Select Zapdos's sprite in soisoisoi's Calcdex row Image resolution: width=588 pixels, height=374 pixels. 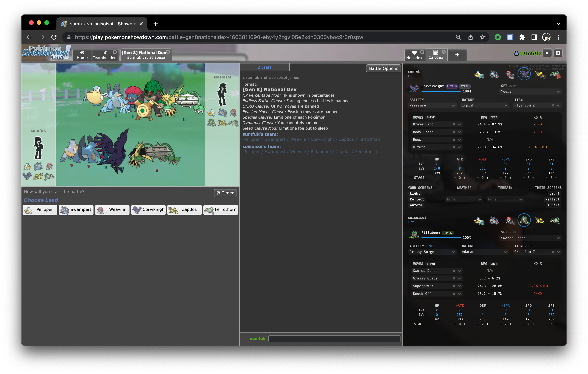click(x=540, y=220)
